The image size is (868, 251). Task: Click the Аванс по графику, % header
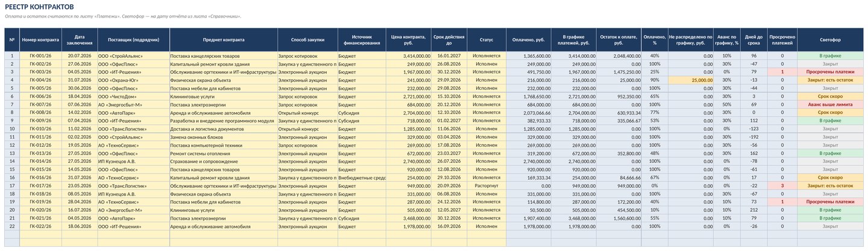point(727,40)
